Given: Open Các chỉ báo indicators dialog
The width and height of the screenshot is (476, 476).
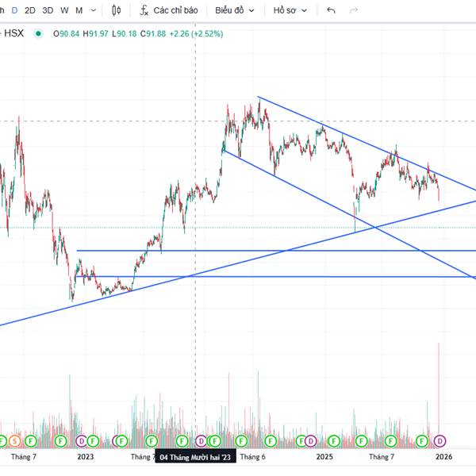Looking at the screenshot, I should pos(169,10).
